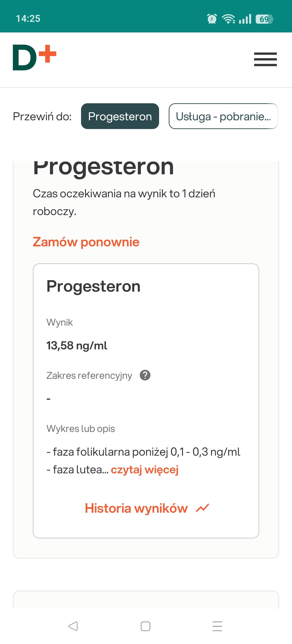292x644 pixels.
Task: Tap the D+ logo
Action: [x=34, y=57]
